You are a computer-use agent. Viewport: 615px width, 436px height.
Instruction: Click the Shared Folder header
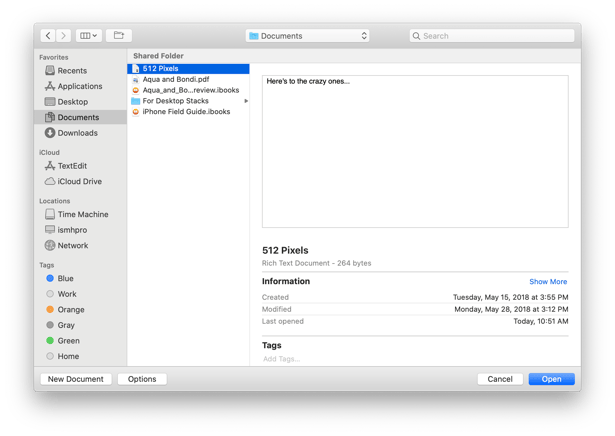click(158, 56)
